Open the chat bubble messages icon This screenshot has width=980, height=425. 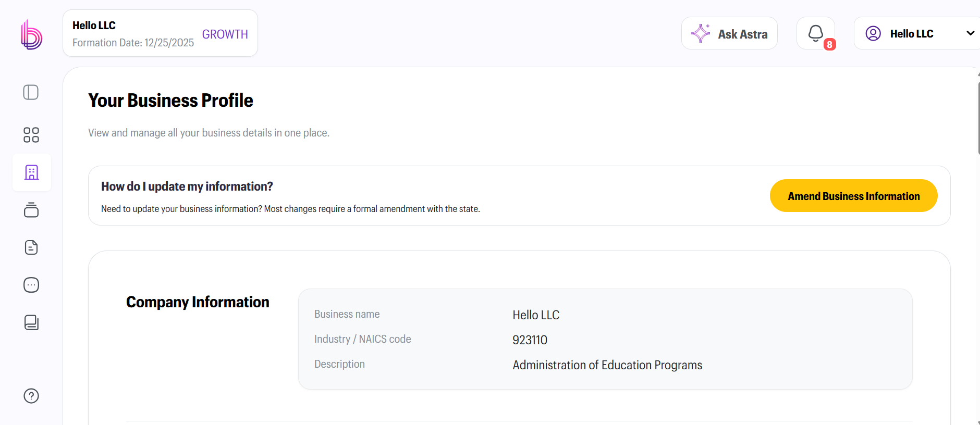[x=31, y=285]
